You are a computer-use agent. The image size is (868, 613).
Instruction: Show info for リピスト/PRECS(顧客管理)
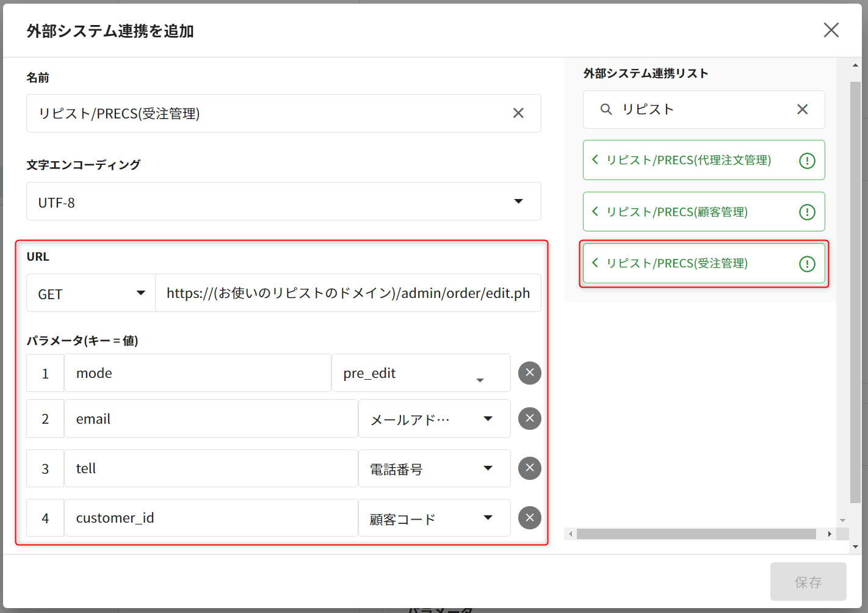point(807,212)
